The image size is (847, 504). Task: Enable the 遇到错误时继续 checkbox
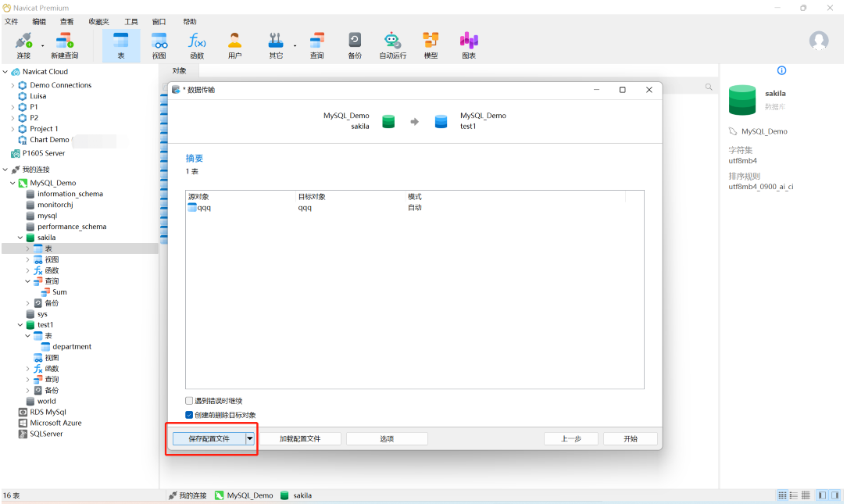click(x=189, y=401)
